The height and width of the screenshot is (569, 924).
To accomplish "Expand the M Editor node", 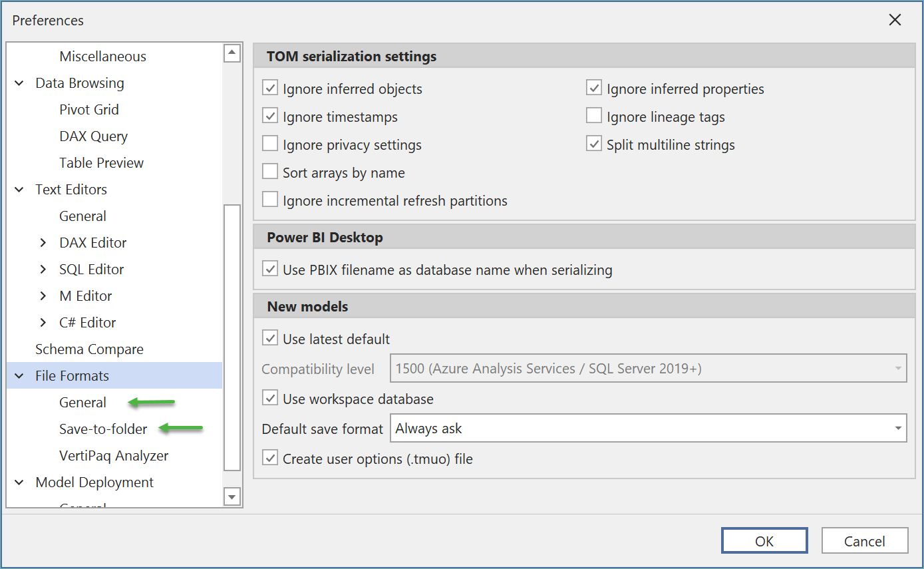I will [x=43, y=295].
